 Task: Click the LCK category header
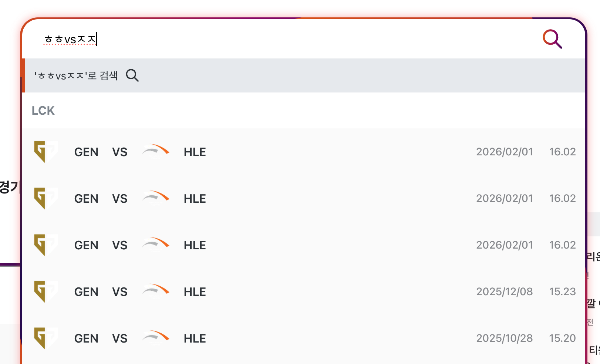43,111
